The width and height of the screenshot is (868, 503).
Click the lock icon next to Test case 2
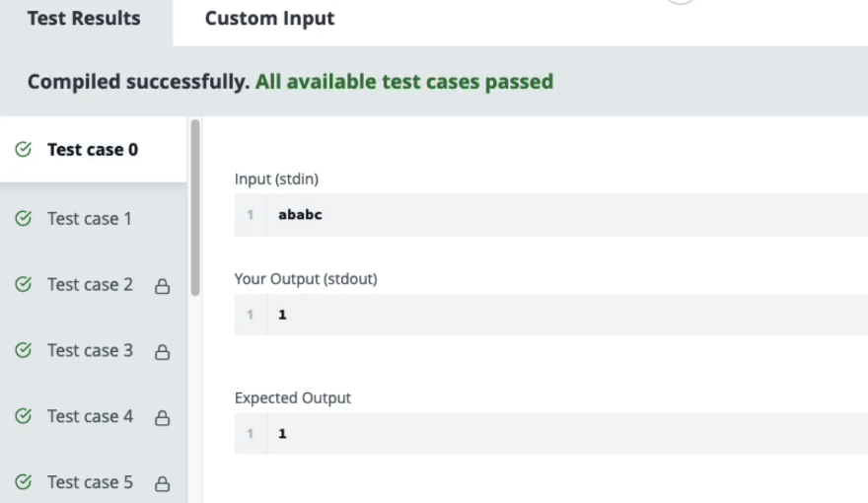(162, 286)
